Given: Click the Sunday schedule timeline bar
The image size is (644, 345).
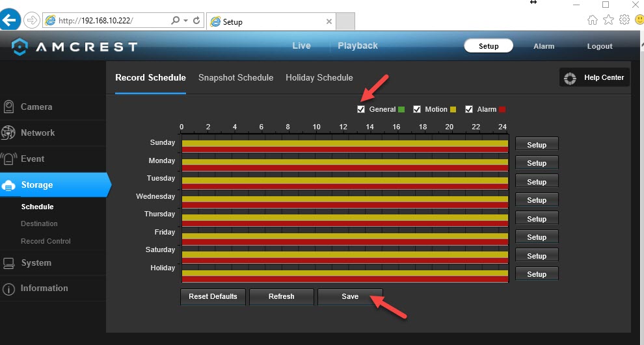Looking at the screenshot, I should point(345,144).
